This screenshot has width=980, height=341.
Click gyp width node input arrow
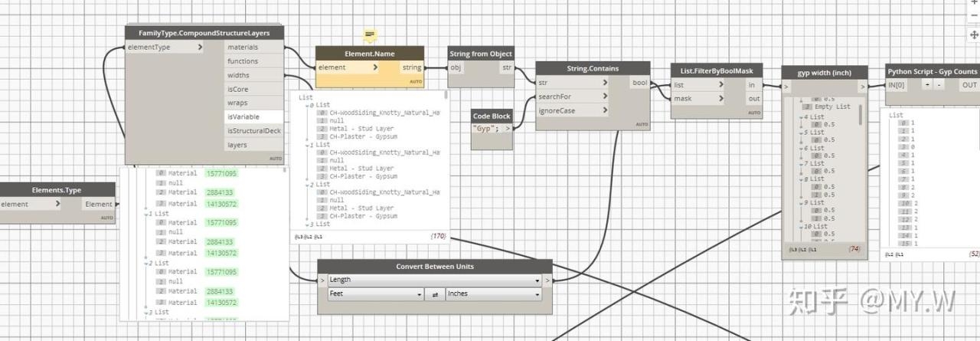coord(786,87)
